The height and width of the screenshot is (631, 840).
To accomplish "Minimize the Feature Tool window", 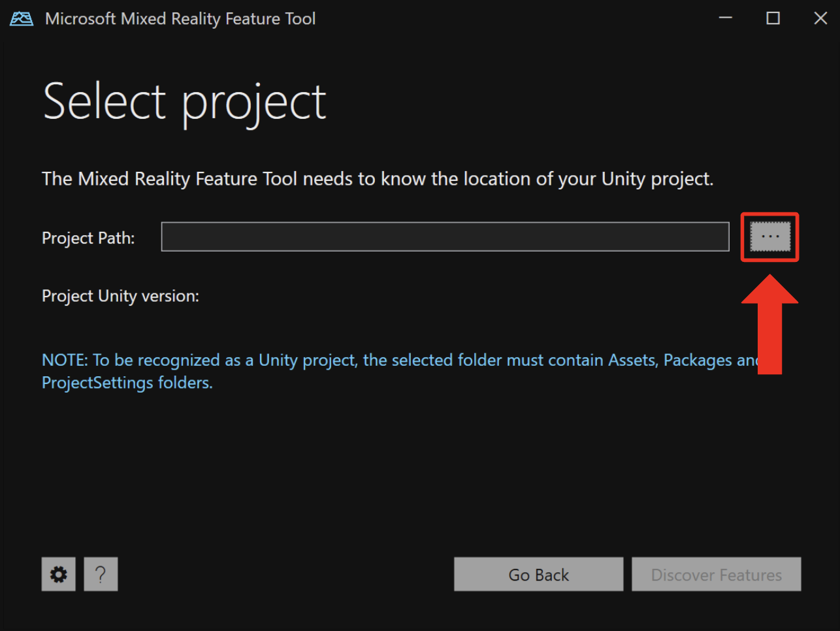I will [726, 18].
